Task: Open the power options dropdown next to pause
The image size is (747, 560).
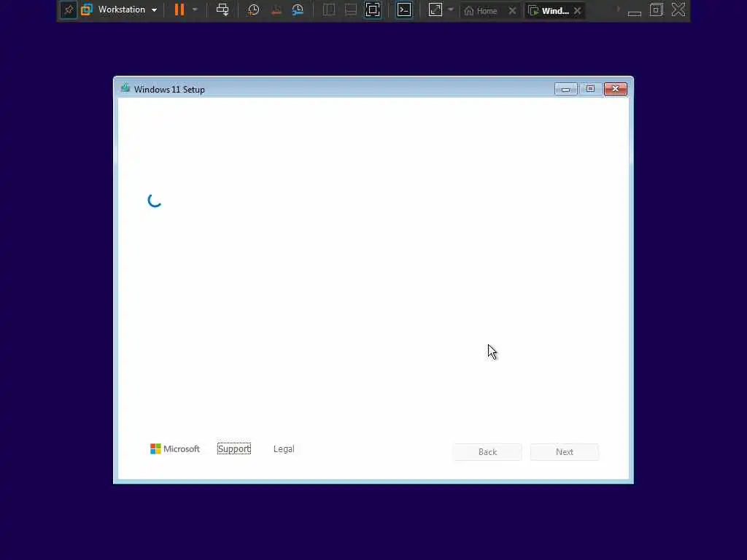Action: pos(195,9)
